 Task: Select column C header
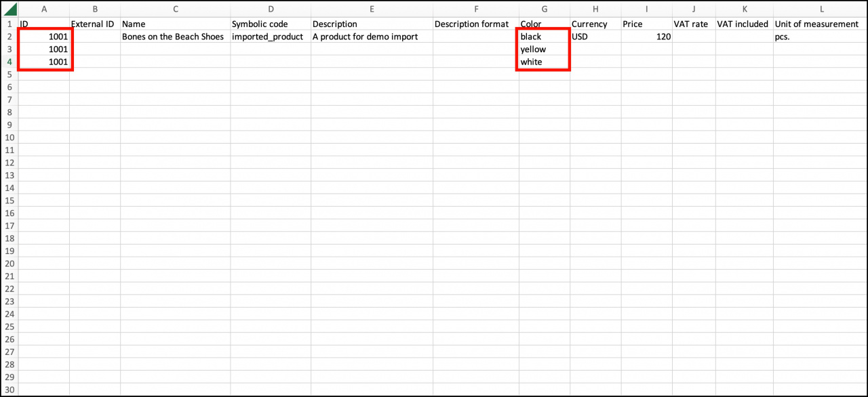(176, 9)
